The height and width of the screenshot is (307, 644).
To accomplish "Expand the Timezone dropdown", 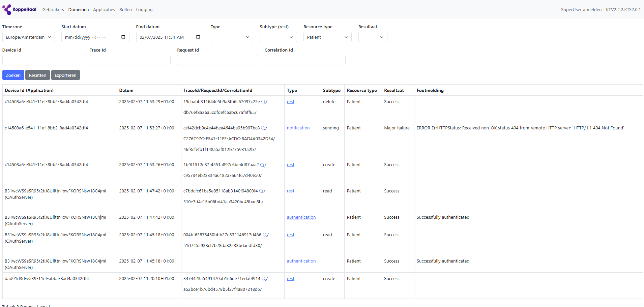I will [x=28, y=37].
